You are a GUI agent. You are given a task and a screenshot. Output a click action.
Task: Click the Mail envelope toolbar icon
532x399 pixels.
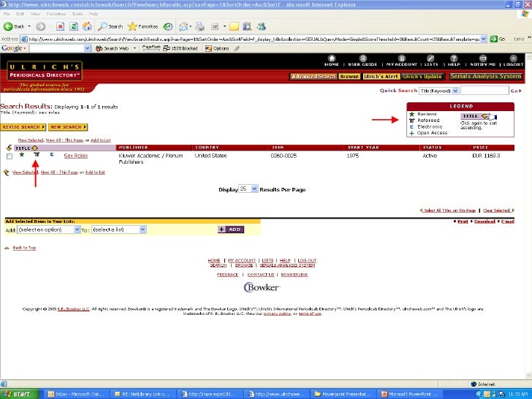point(183,26)
